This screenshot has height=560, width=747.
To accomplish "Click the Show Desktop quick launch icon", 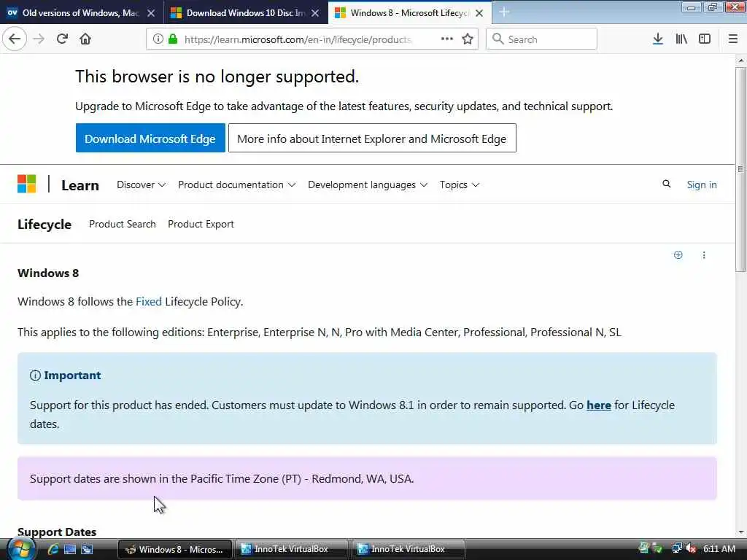I will (x=70, y=549).
